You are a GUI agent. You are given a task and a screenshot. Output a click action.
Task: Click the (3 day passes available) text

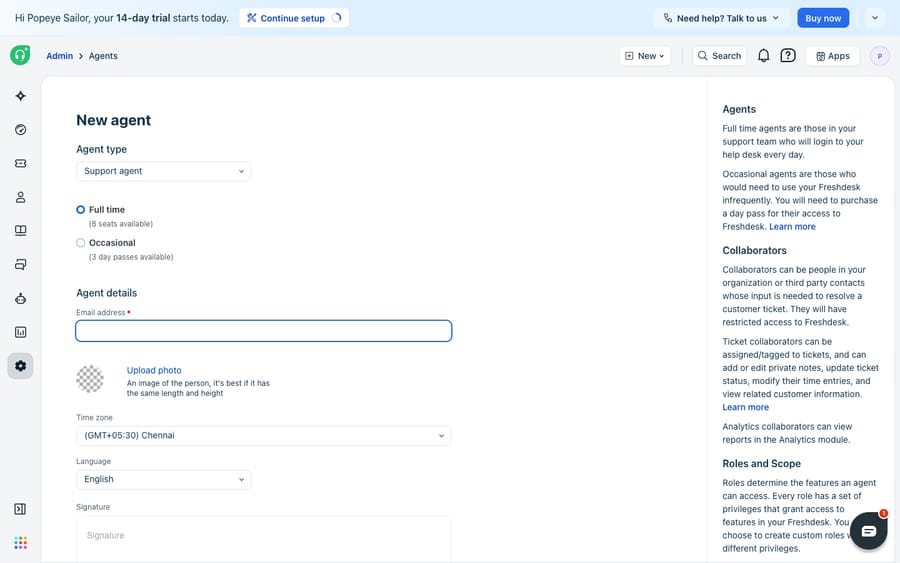pos(131,257)
